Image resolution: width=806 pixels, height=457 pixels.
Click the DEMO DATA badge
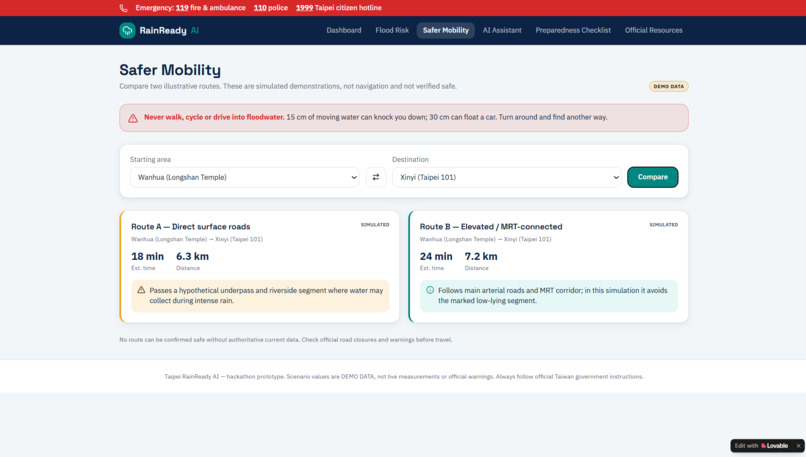[668, 86]
